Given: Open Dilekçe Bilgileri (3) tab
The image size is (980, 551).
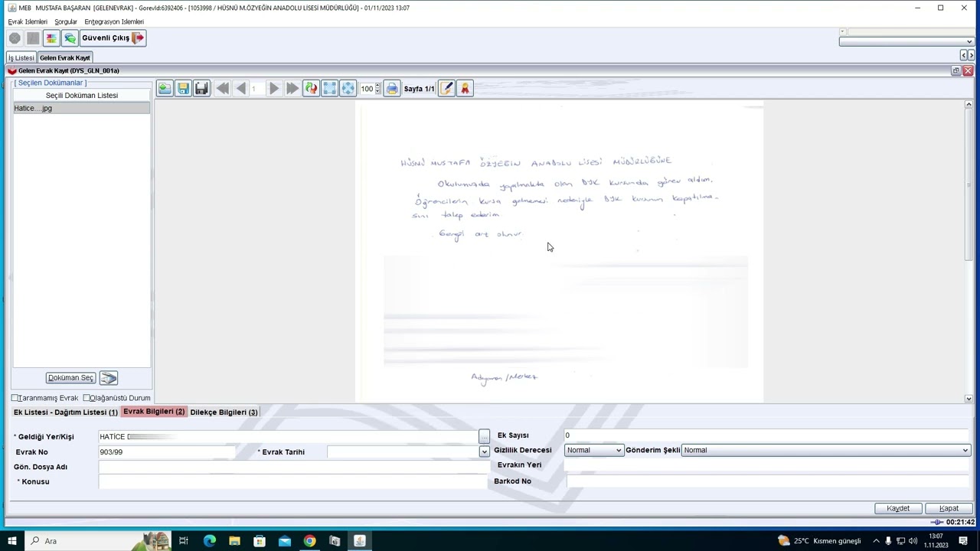Looking at the screenshot, I should 224,412.
